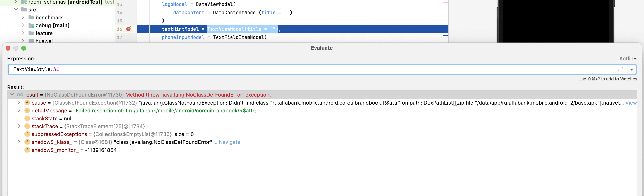Click the Navigate link for shadow$_klass_

(x=229, y=142)
